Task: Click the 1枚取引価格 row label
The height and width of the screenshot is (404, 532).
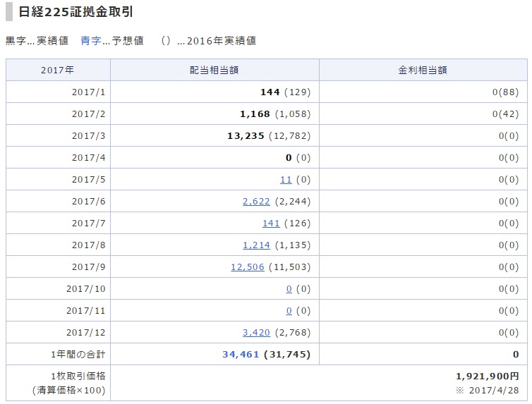Action: point(78,376)
